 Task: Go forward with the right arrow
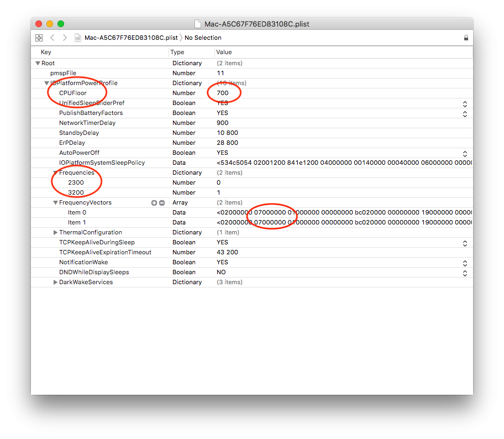(65, 38)
